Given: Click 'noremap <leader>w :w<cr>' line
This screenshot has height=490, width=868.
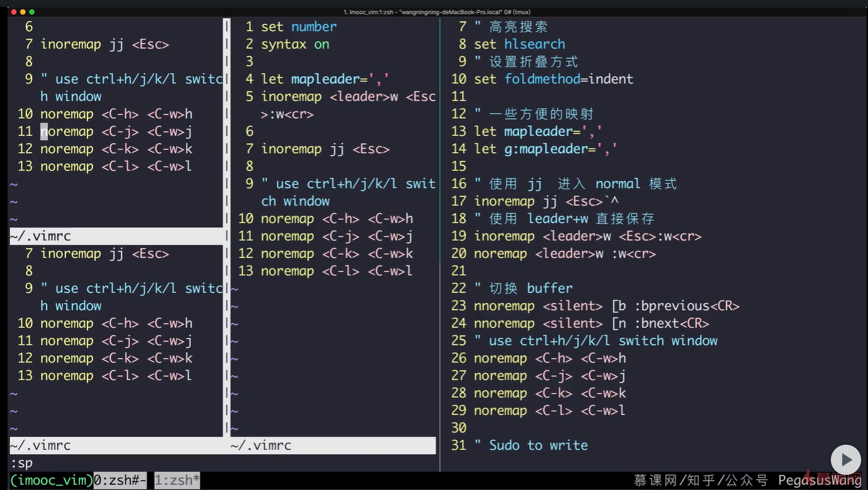Looking at the screenshot, I should click(565, 253).
